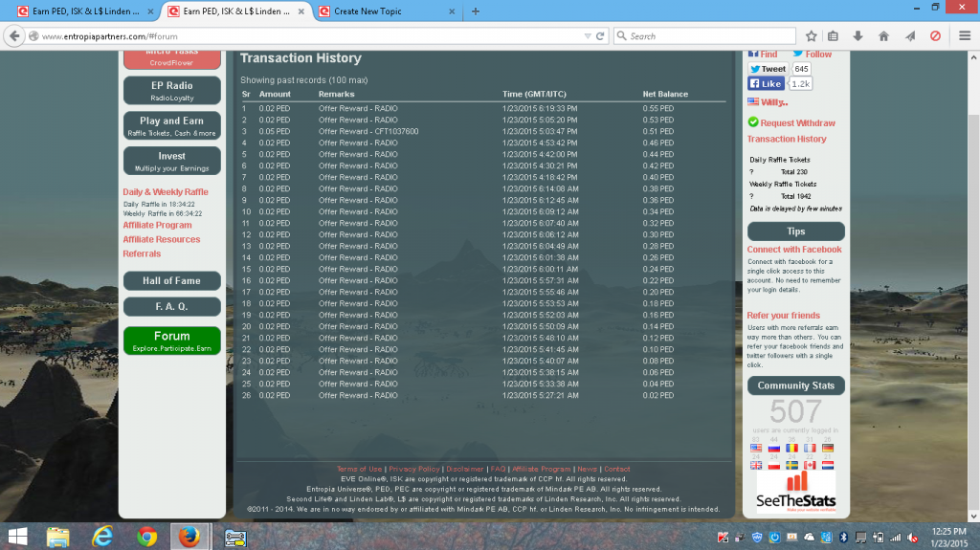The image size is (980, 550).
Task: Click the 1/23/2015 5:27:21 AM timestamp
Action: pyautogui.click(x=541, y=396)
